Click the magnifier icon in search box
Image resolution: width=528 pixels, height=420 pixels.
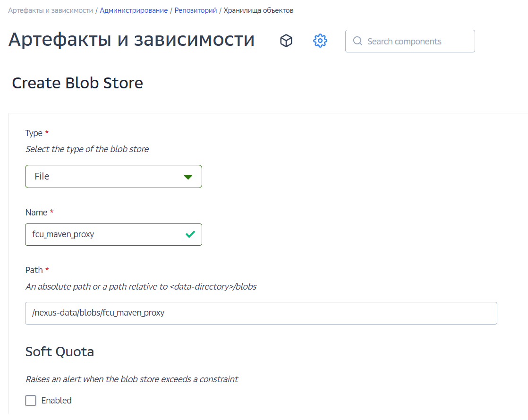[358, 41]
